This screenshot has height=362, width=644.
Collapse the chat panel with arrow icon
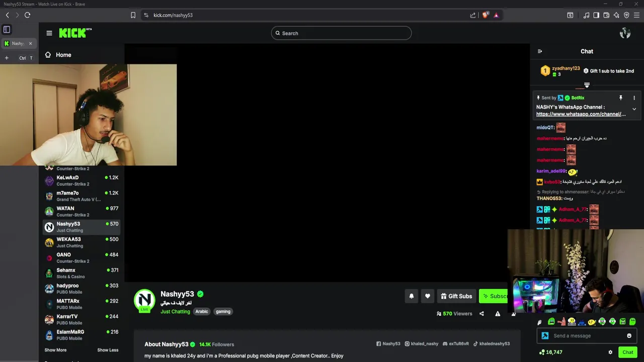540,51
